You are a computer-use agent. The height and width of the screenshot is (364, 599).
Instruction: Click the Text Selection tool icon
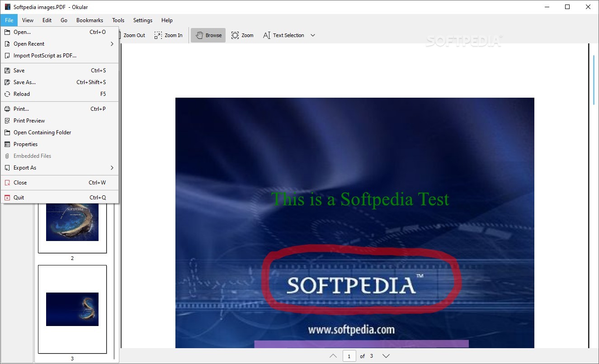(267, 35)
